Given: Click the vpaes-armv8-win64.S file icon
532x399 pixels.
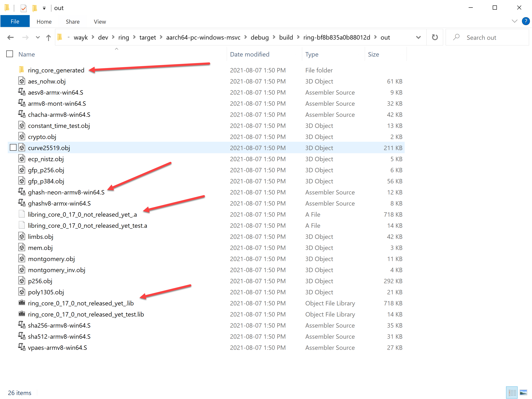Looking at the screenshot, I should (x=22, y=347).
